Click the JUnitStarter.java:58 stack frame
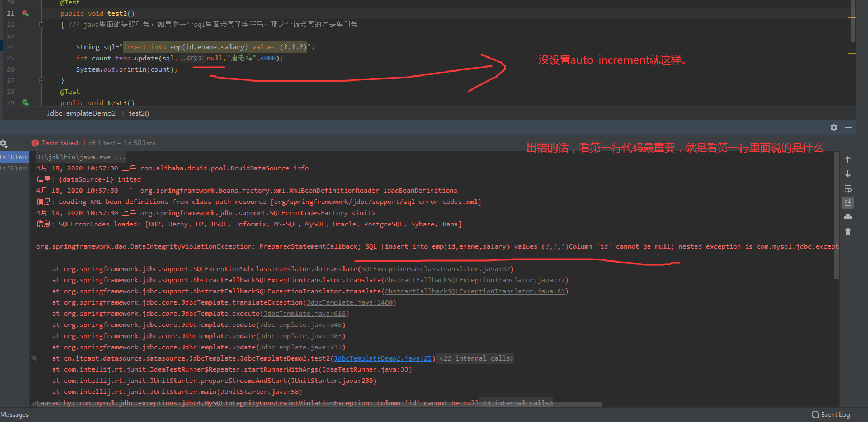Viewport: 868px width, 422px height. (x=177, y=392)
